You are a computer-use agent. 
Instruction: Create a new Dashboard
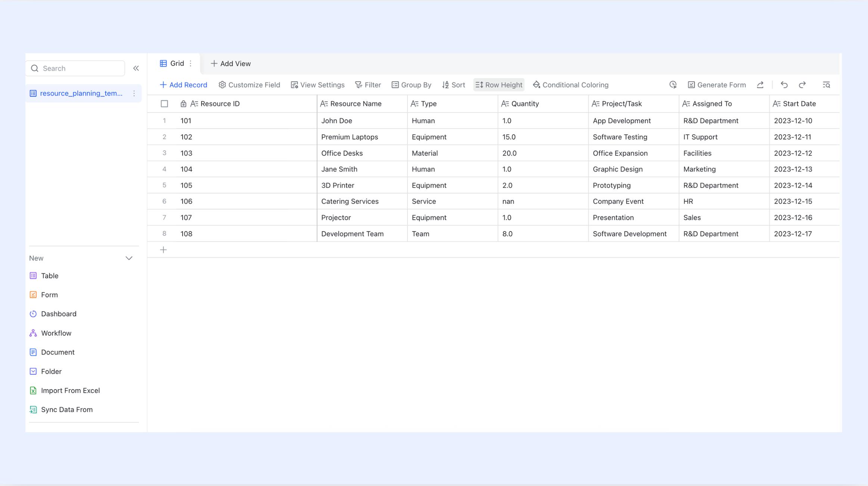point(59,314)
